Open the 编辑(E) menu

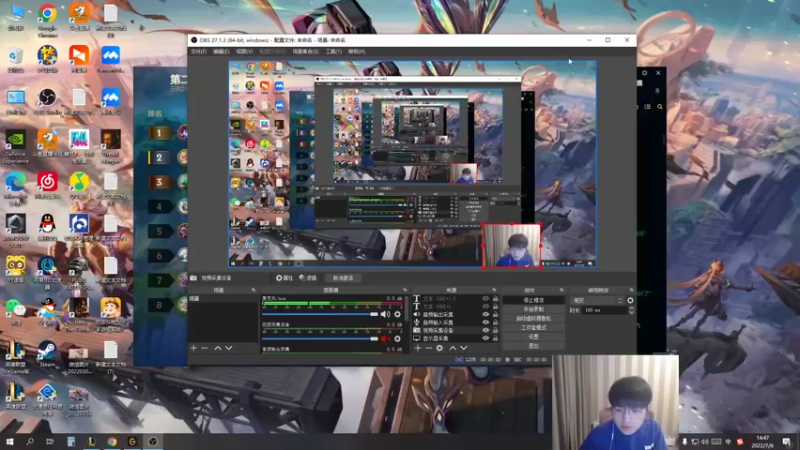(221, 52)
